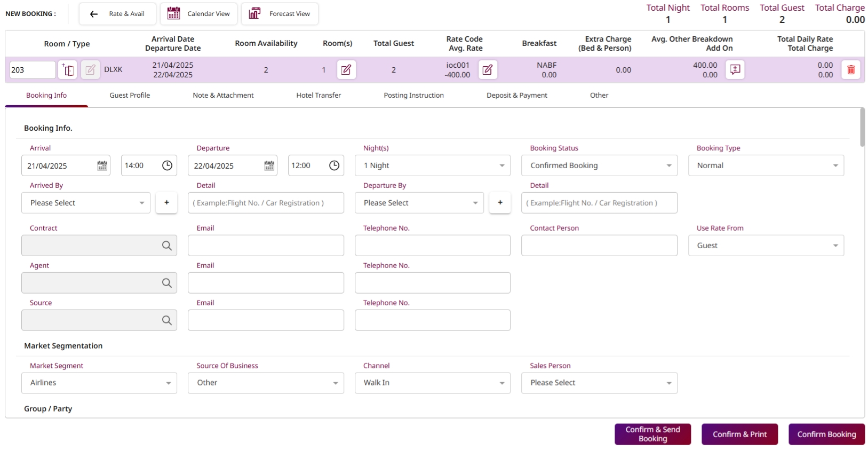Viewport: 868px width, 450px height.
Task: Click the Contract search magnifier icon
Action: 166,246
